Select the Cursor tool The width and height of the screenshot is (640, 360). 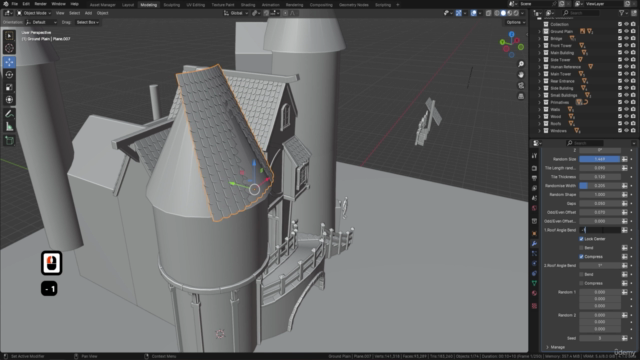tap(9, 49)
